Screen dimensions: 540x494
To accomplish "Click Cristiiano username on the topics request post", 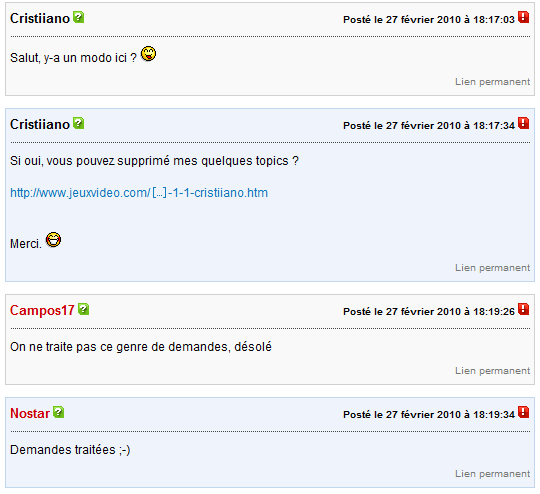I will [40, 124].
